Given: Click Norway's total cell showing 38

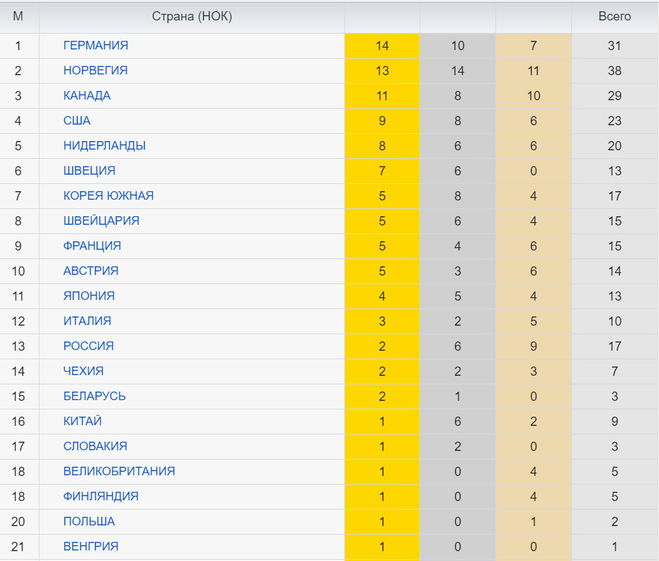Looking at the screenshot, I should 615,71.
